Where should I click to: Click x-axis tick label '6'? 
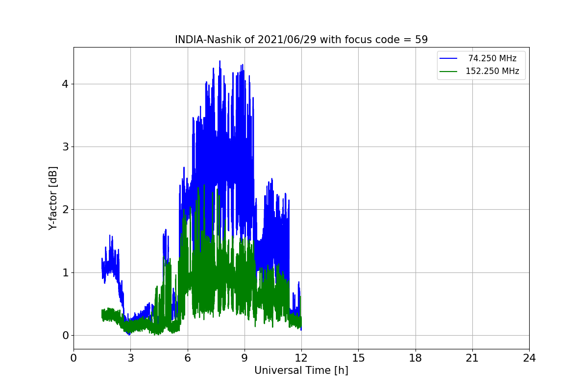(x=188, y=358)
